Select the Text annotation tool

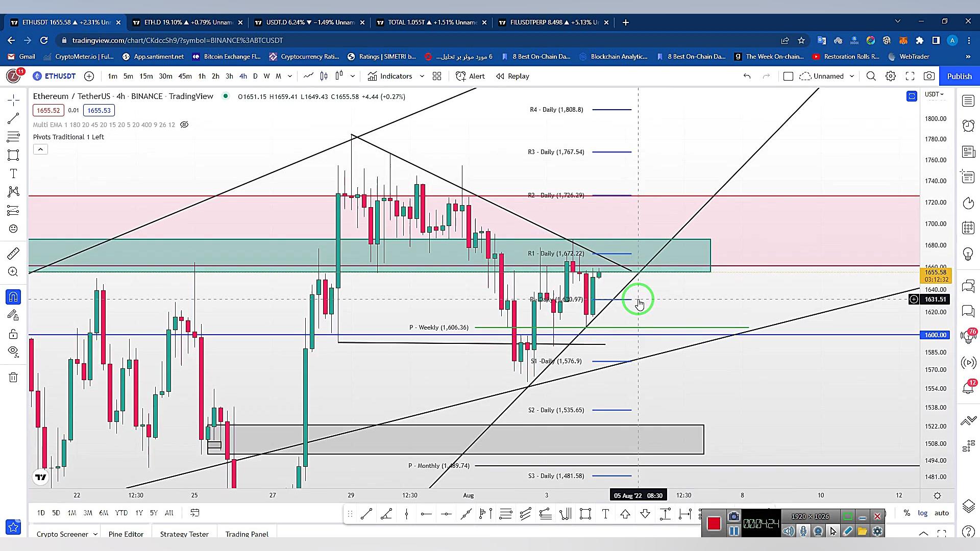pyautogui.click(x=13, y=174)
